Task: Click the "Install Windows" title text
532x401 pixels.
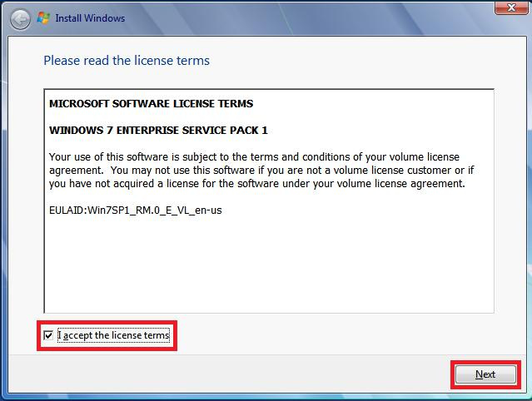Action: [x=90, y=18]
